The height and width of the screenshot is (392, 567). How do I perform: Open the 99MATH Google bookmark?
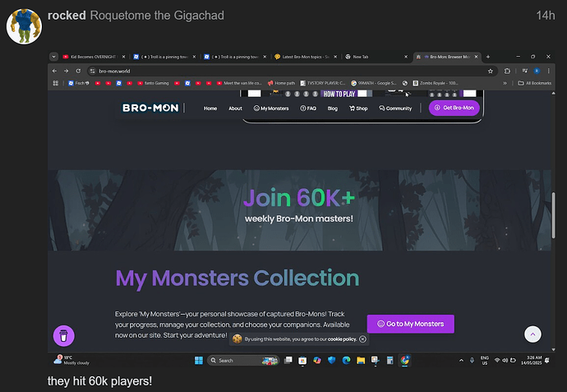click(x=374, y=83)
